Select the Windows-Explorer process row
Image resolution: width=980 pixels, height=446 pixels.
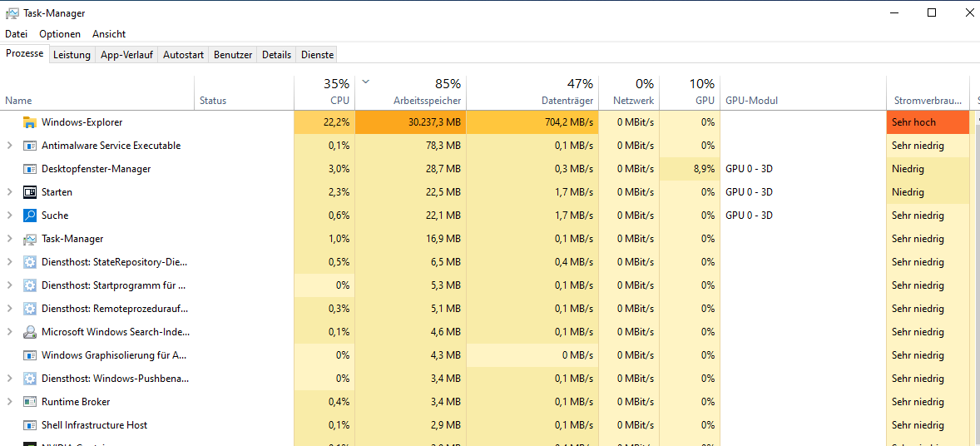coord(485,122)
